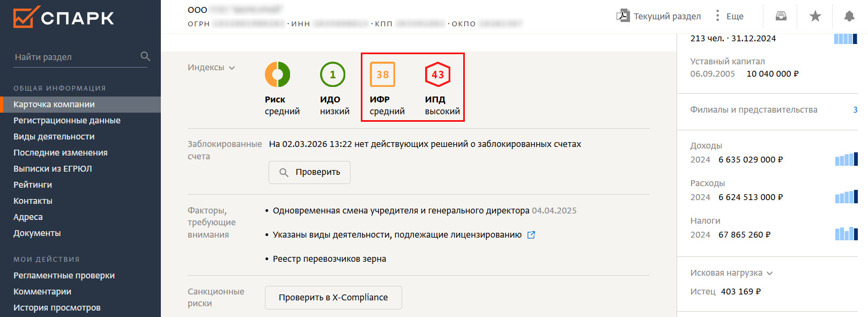Expand the Индексы dropdown
This screenshot has width=868, height=317.
point(211,68)
